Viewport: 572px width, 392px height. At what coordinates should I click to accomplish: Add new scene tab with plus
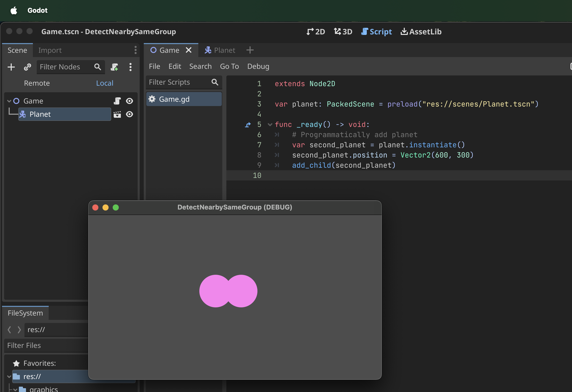[x=250, y=50]
